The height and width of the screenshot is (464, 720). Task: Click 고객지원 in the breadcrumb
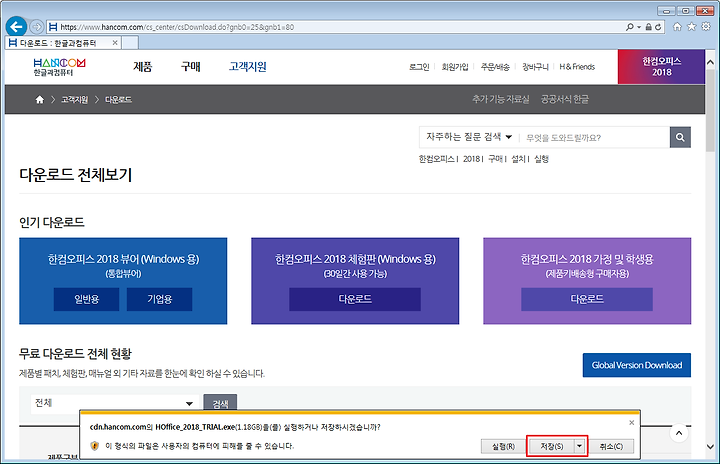tap(74, 100)
